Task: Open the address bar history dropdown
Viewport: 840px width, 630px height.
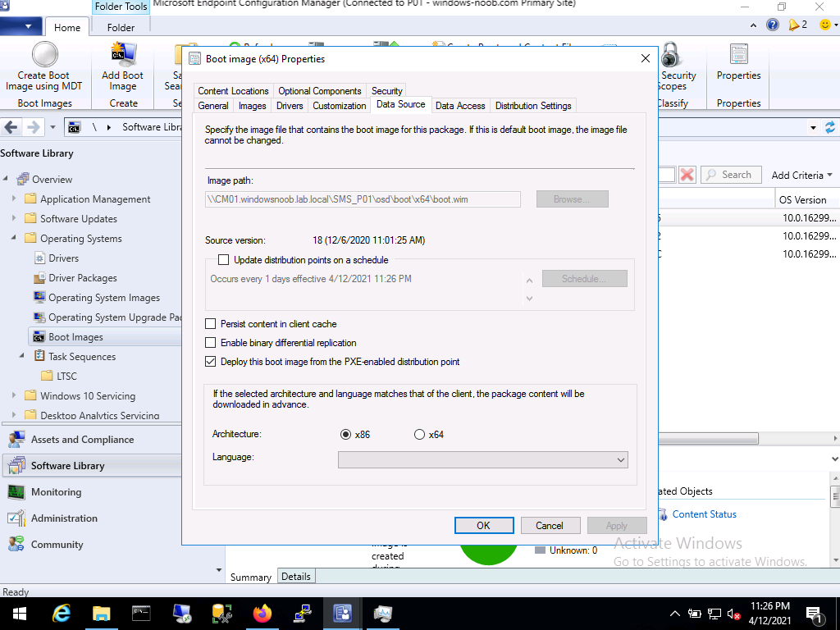Action: coord(813,127)
